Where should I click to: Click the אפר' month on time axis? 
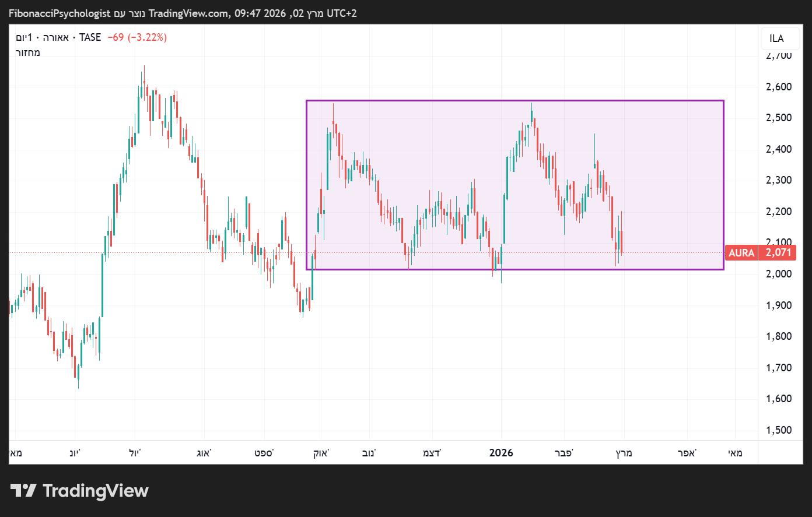pyautogui.click(x=687, y=453)
